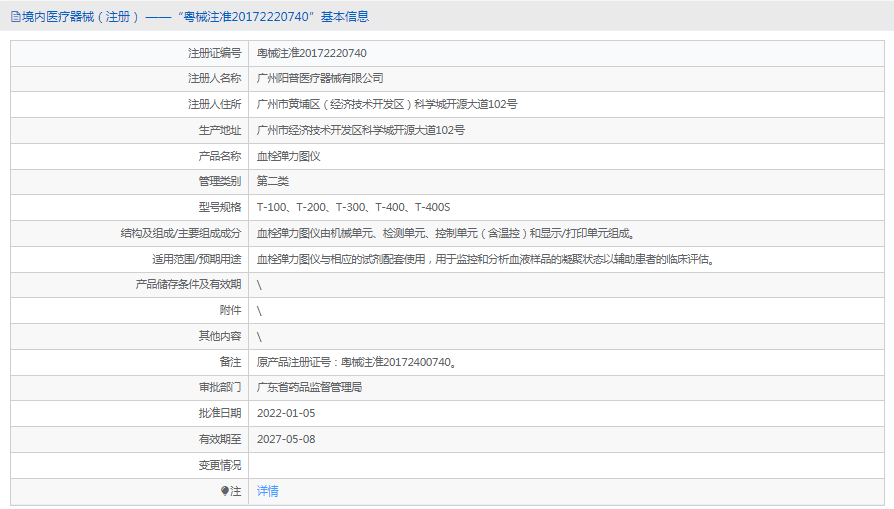Select the intended use description text
The width and height of the screenshot is (894, 509).
point(485,259)
